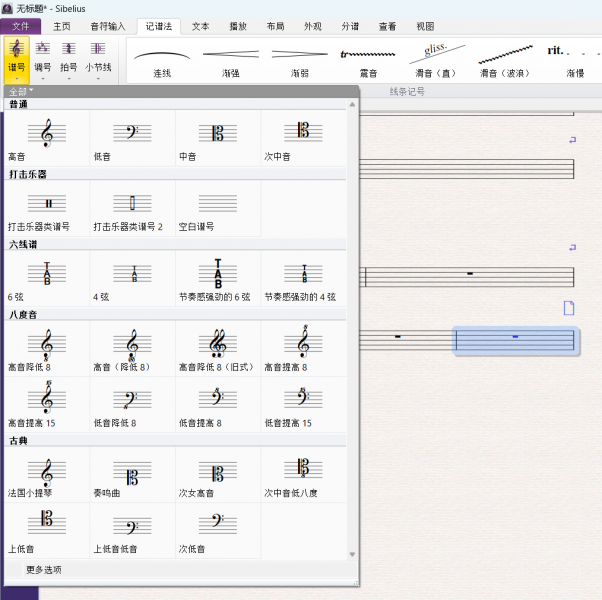Click the Sibelius app icon in title bar

(x=7, y=8)
